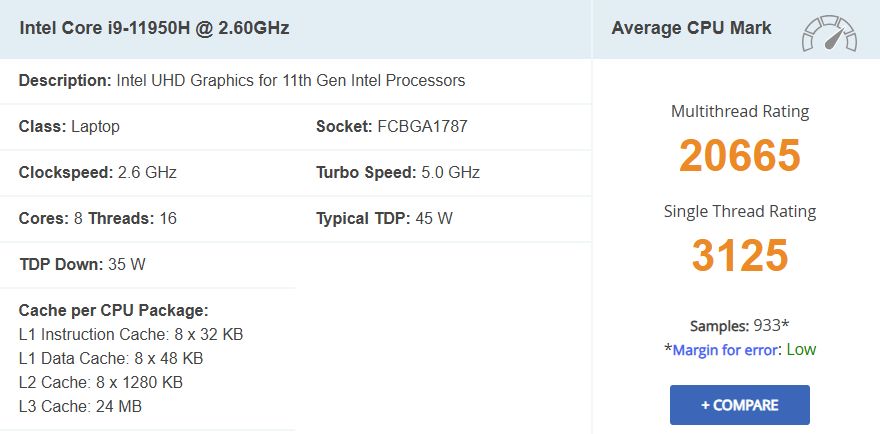Open the Margin for error link
Screen dimensions: 880x434
[x=728, y=350]
